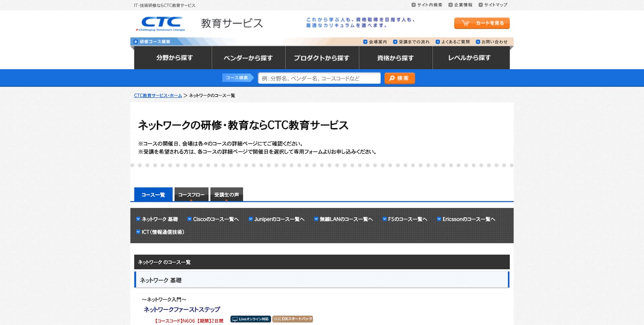The image size is (644, 325).
Task: Jump to ネットワーク 基礎 section
Action: click(x=160, y=219)
